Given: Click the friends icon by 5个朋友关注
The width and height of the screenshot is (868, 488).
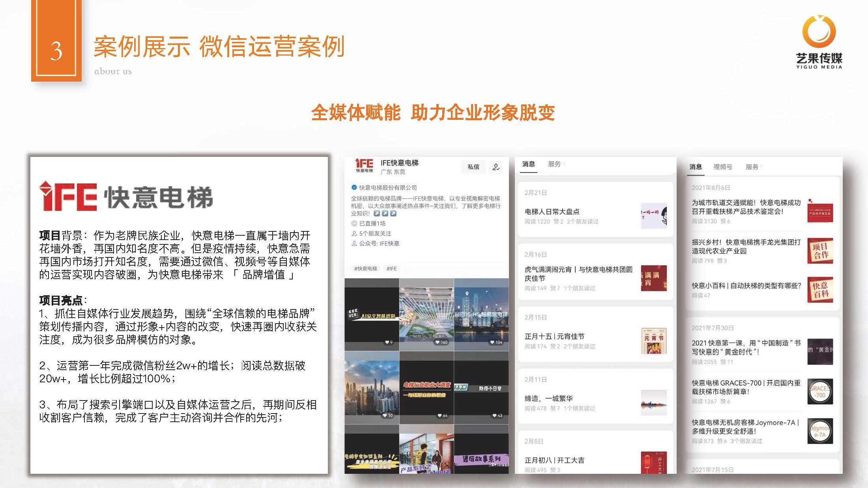Looking at the screenshot, I should tap(354, 233).
